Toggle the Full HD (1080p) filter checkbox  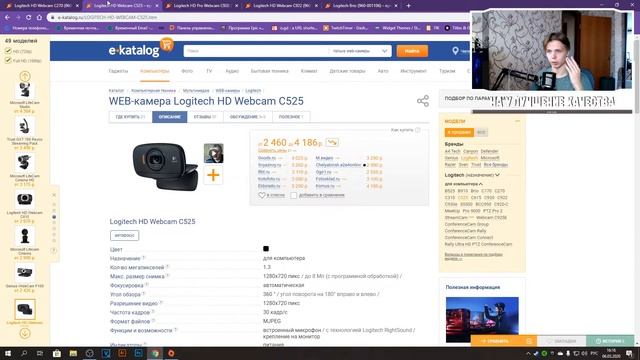click(x=8, y=60)
